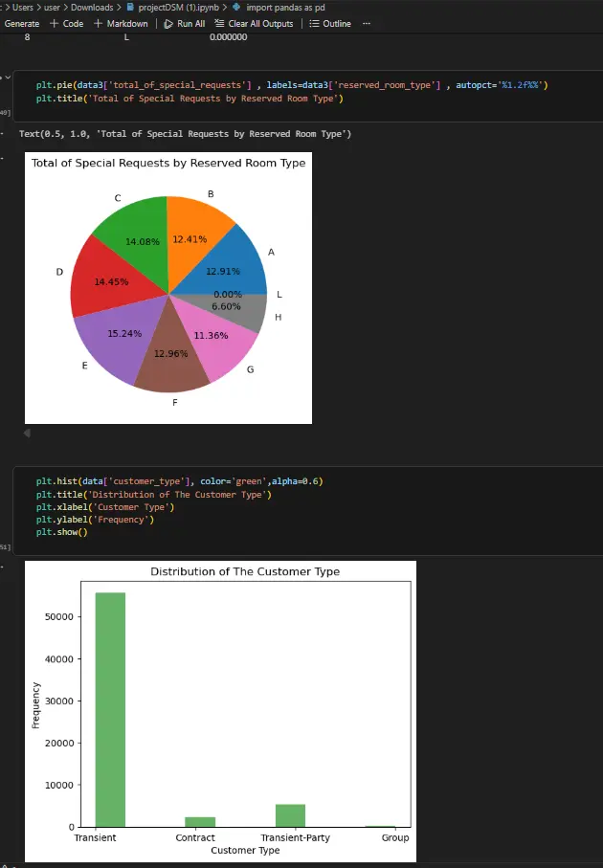This screenshot has width=603, height=868.
Task: Click the plus icon beside Code
Action: coord(54,23)
